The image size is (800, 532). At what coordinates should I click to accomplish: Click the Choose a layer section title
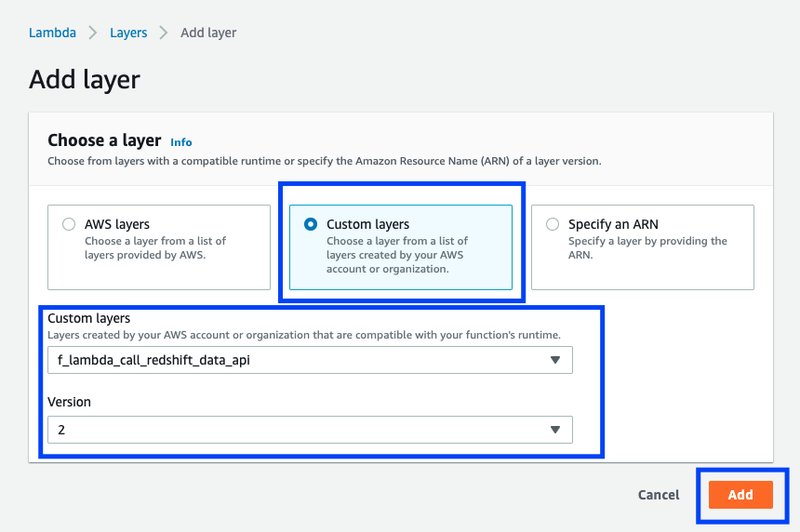pyautogui.click(x=104, y=140)
